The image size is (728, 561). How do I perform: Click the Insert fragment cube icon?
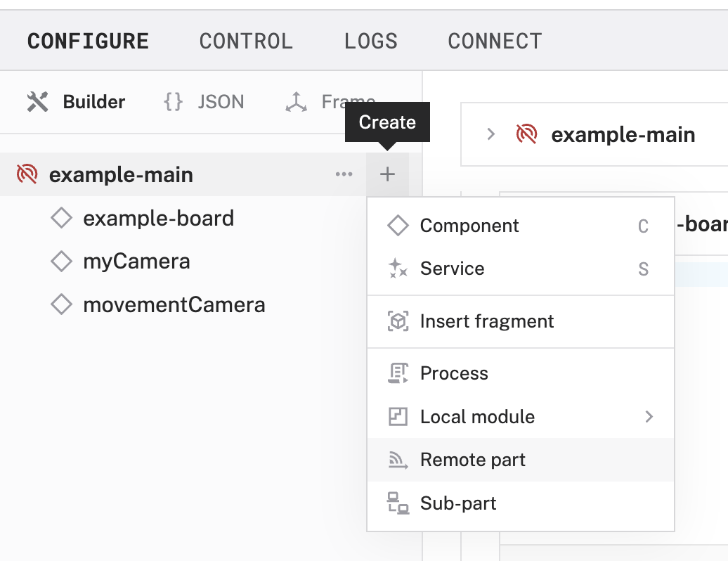coord(399,321)
